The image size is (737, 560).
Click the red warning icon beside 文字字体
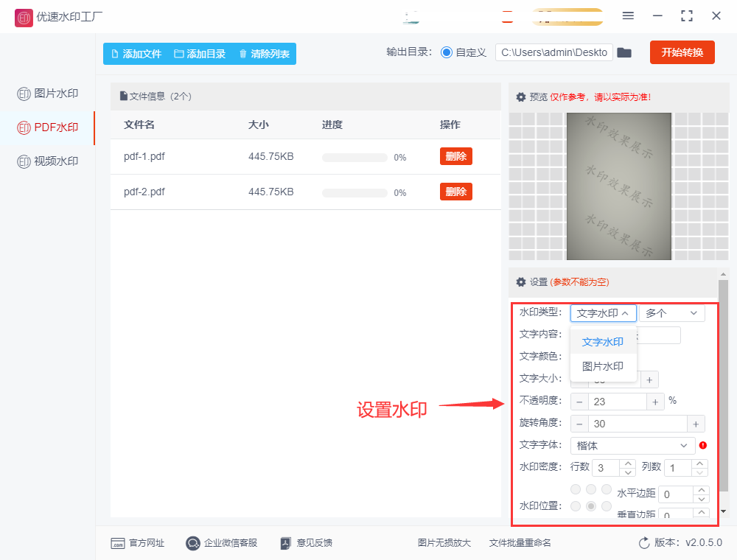(703, 445)
